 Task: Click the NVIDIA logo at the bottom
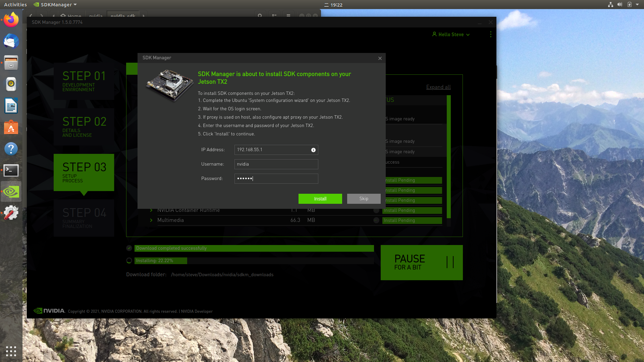tap(49, 311)
